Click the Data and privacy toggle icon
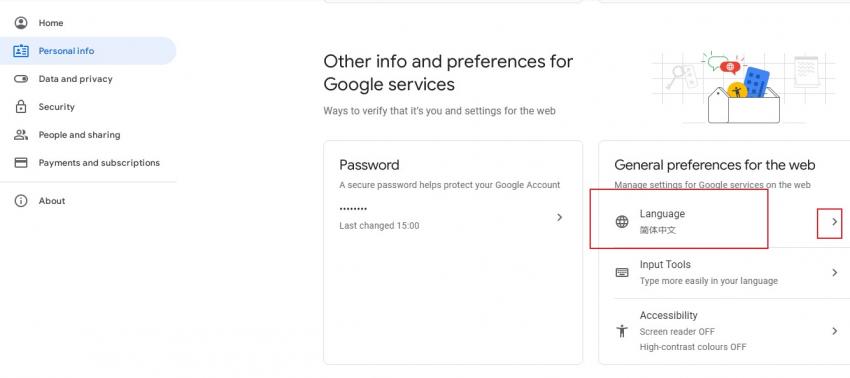 [21, 79]
